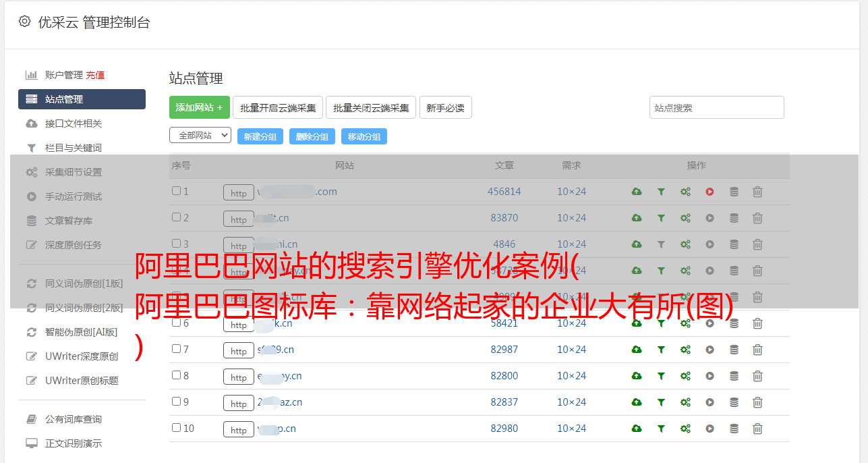Viewport: 868px width, 463px height.
Task: Click the green 添加网站 + button
Action: tap(200, 107)
